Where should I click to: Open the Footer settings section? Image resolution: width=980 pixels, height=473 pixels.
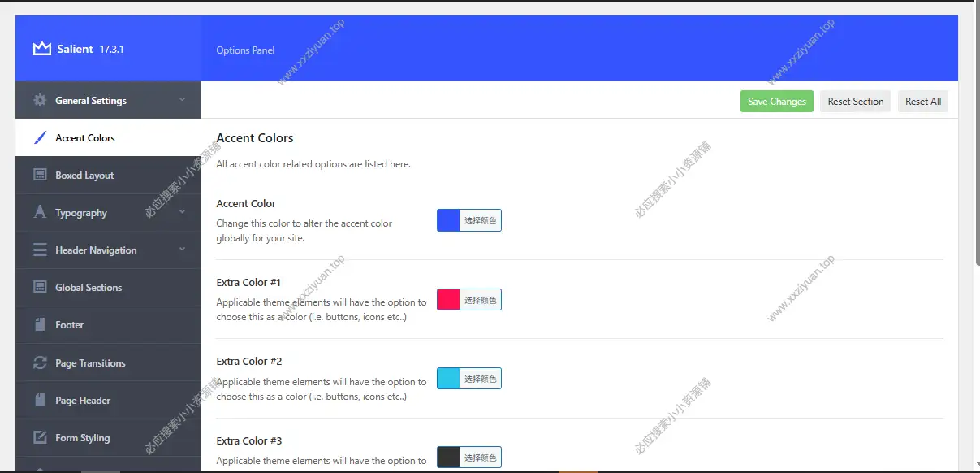70,325
